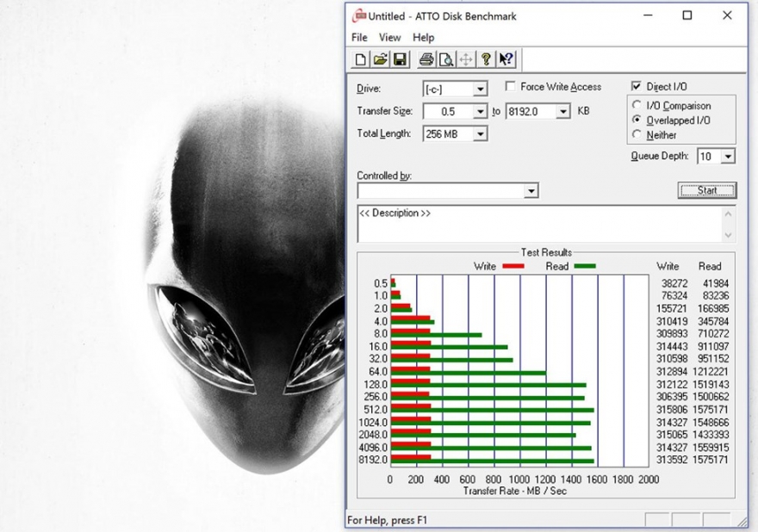Click the Print icon
The height and width of the screenshot is (532, 758).
(427, 59)
